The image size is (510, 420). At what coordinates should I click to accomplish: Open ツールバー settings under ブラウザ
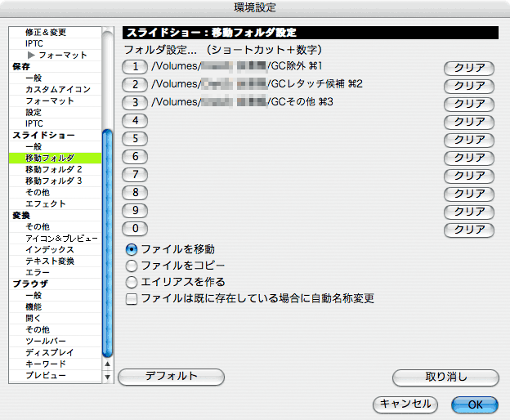coord(46,341)
